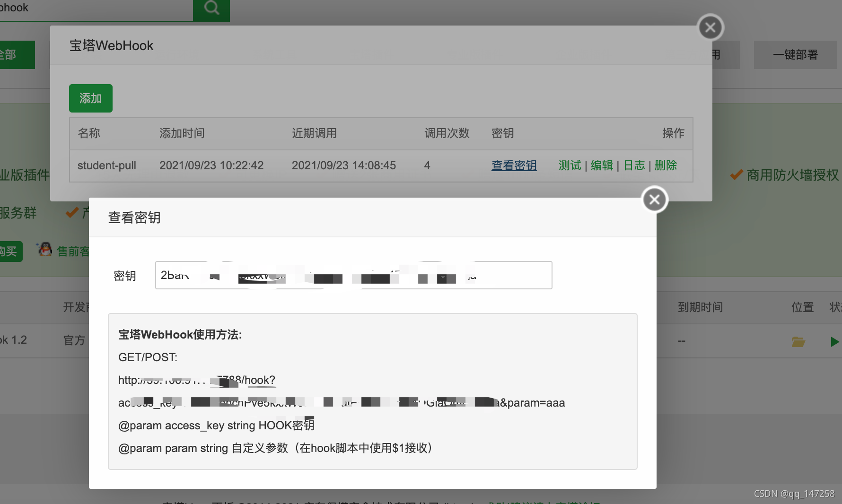The width and height of the screenshot is (842, 504).
Task: Open the 查看密钥 link for student-pull
Action: [x=514, y=165]
